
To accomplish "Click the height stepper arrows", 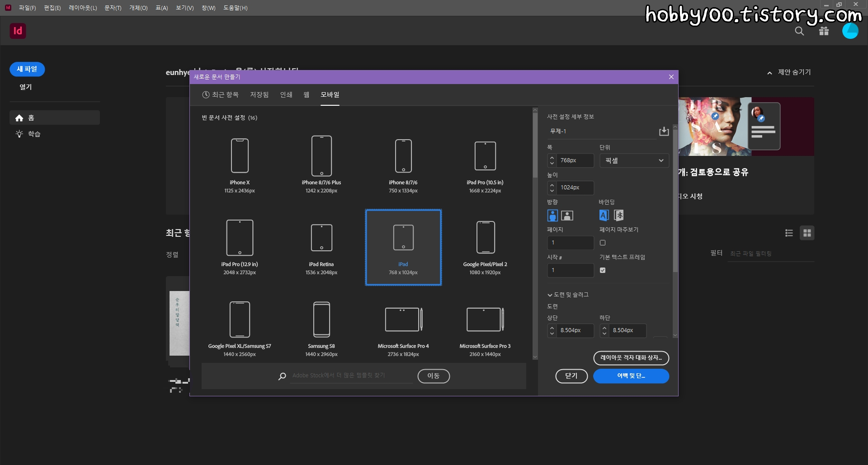I will pyautogui.click(x=552, y=188).
